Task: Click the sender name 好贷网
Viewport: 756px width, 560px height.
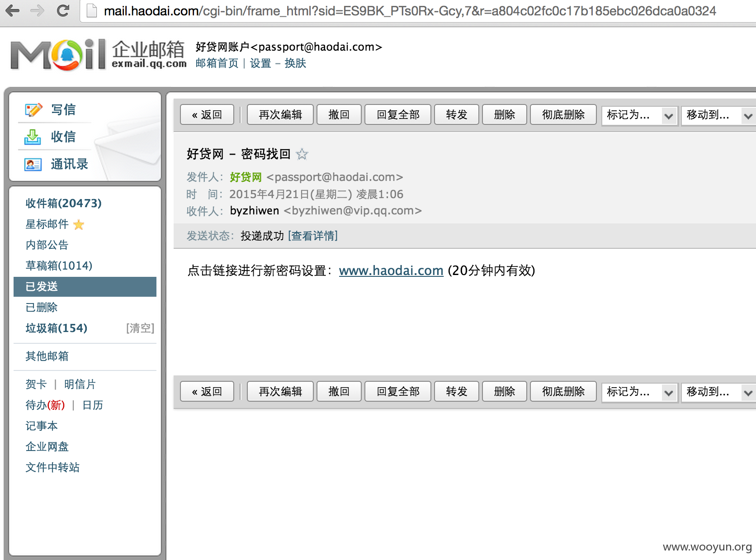Action: 246,177
